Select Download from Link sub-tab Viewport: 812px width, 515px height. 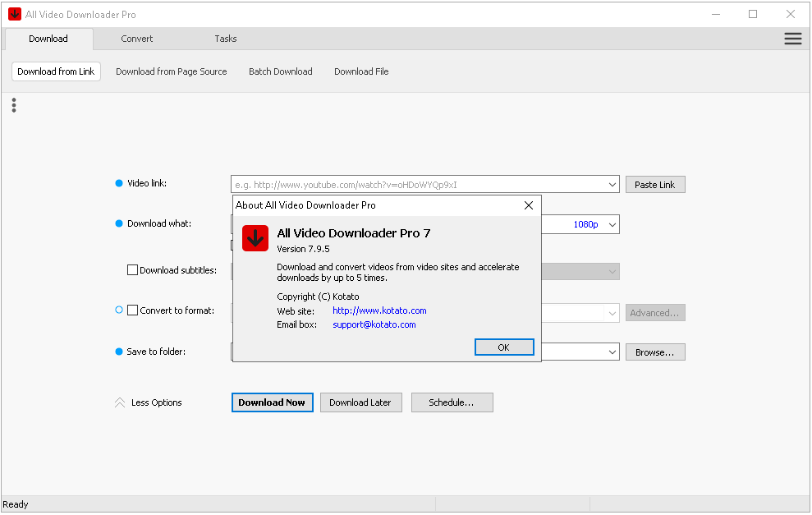(x=56, y=71)
